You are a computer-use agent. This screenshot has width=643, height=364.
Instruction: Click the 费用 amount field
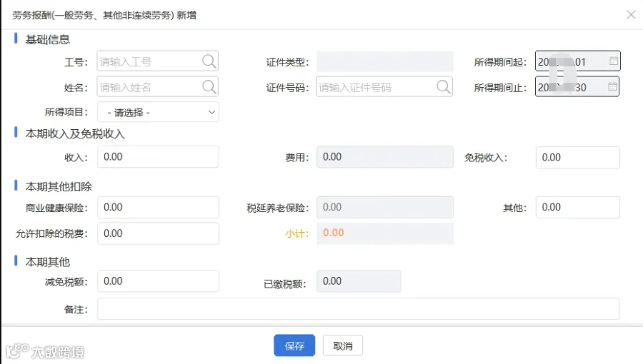(384, 157)
